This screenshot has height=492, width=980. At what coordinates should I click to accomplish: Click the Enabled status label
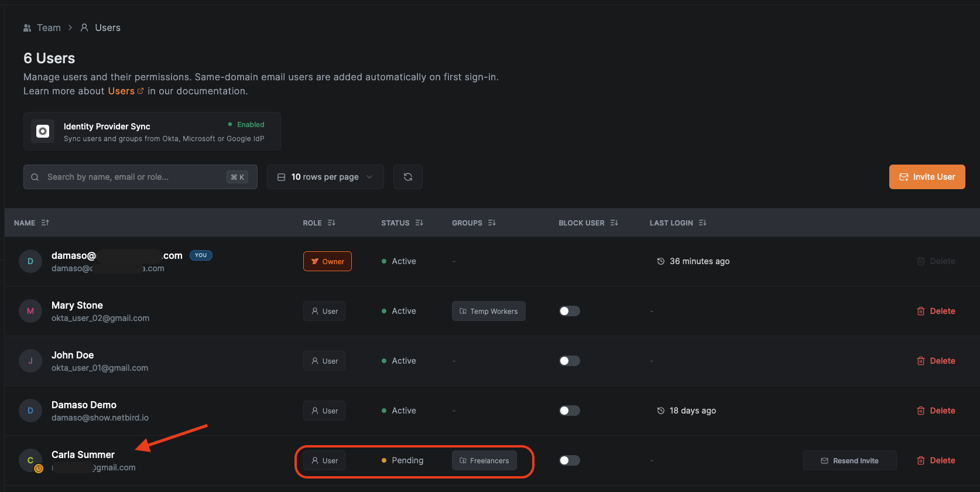251,125
